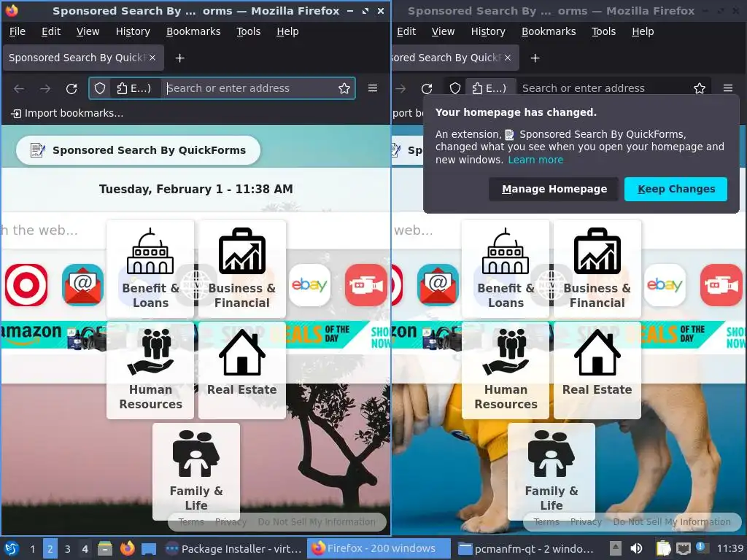Select Business & Financial tile in left window

coord(242,269)
